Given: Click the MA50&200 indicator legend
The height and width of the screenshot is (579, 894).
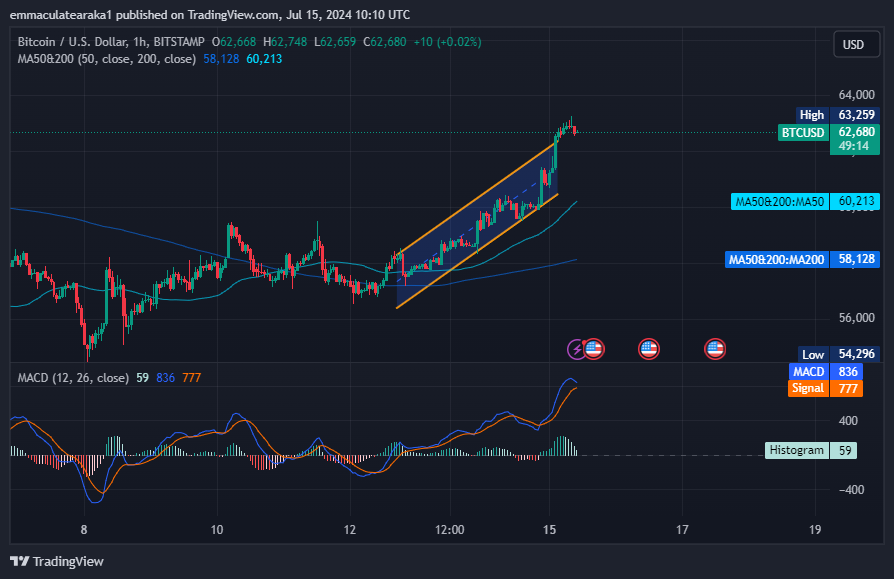Looking at the screenshot, I should click(107, 59).
